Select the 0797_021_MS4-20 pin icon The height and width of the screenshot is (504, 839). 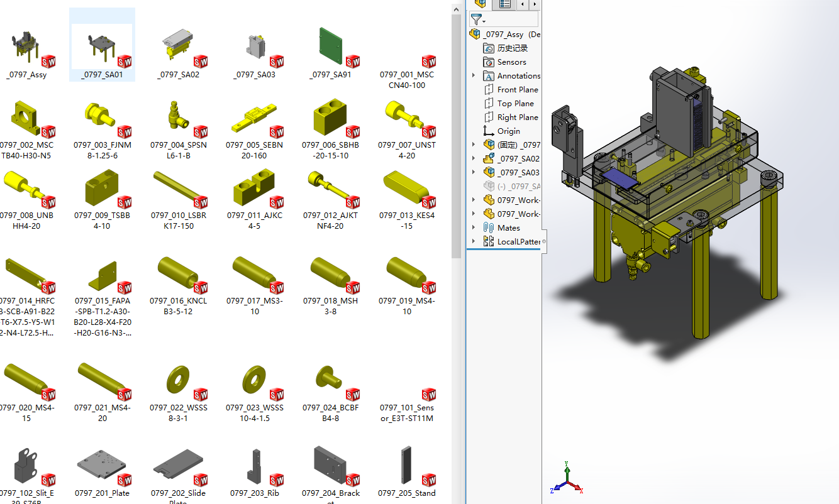[102, 381]
